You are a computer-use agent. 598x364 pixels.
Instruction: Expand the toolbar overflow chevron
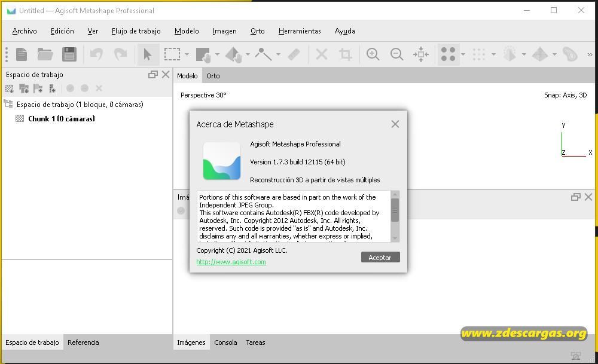pos(590,54)
